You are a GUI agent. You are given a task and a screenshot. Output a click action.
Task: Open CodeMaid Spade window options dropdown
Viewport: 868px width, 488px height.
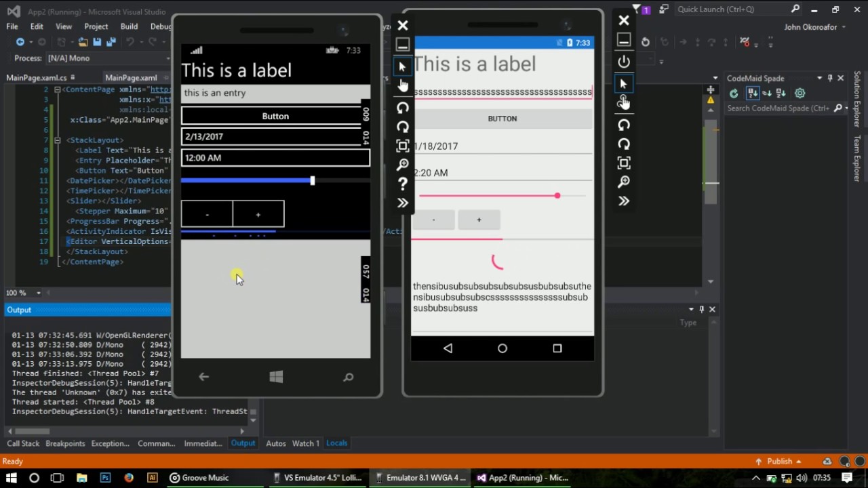coord(819,78)
